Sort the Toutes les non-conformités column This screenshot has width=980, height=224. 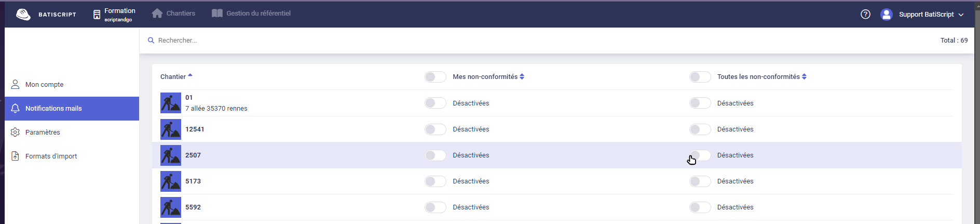coord(804,76)
